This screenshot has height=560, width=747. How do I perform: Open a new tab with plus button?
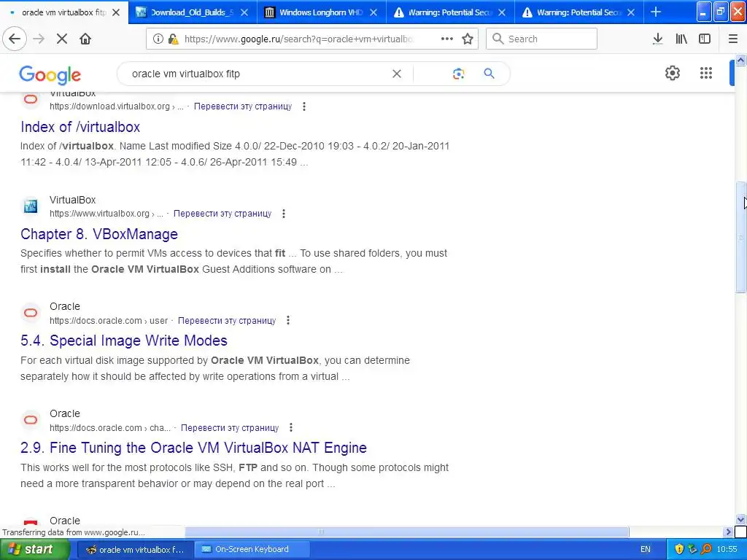coord(656,12)
